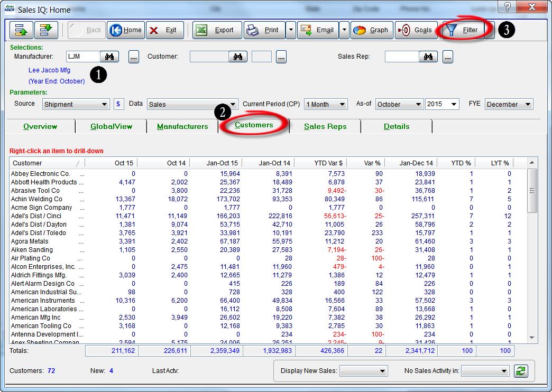The width and height of the screenshot is (552, 392).
Task: Select the Adel's Dist / Cinci row
Action: coord(268,216)
